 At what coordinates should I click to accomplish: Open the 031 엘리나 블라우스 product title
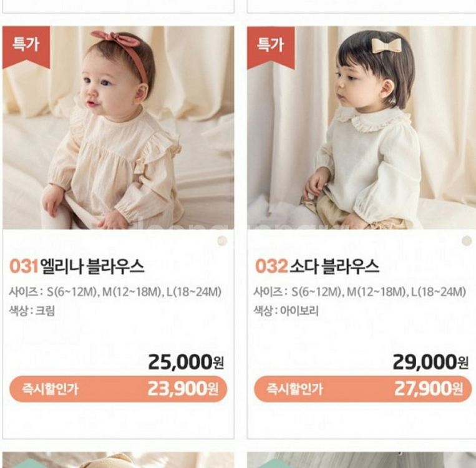tap(77, 266)
